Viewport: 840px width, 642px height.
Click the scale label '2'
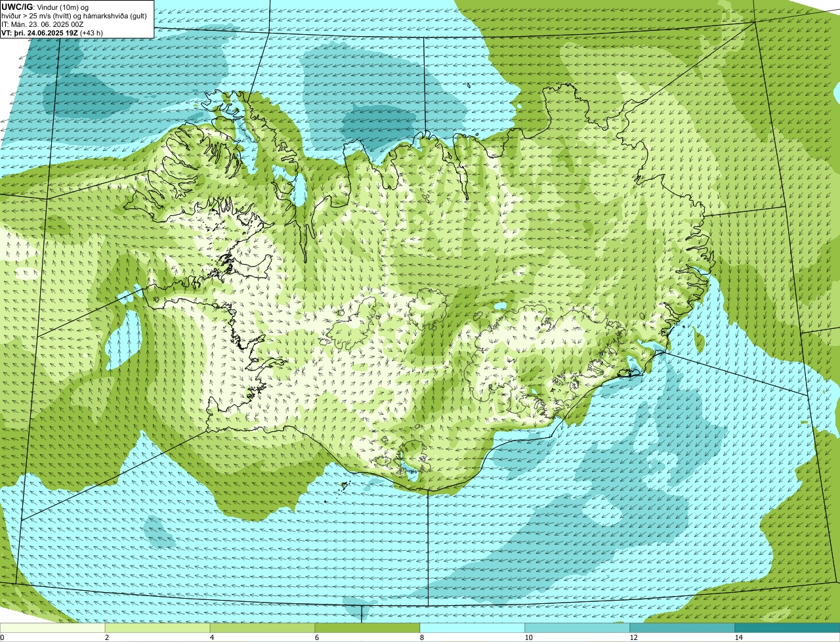tap(106, 637)
